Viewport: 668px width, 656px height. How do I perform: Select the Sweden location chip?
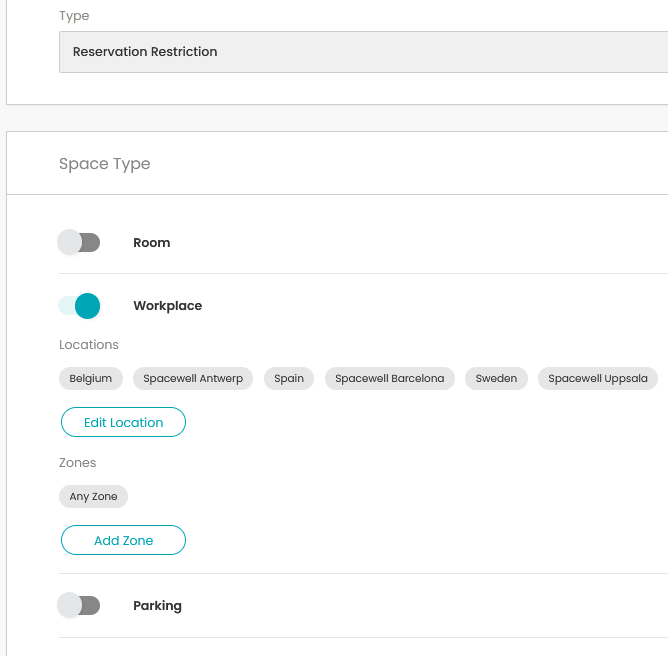pyautogui.click(x=496, y=378)
